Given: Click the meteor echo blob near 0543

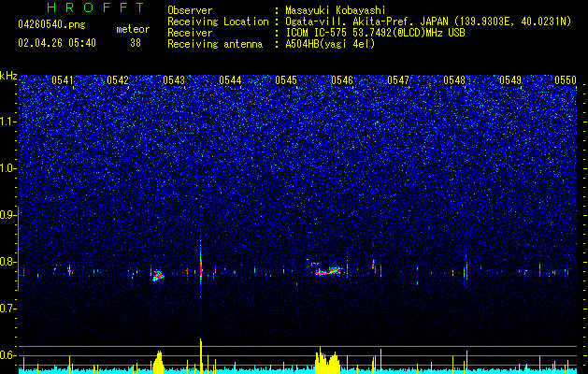Looking at the screenshot, I should pyautogui.click(x=158, y=276).
